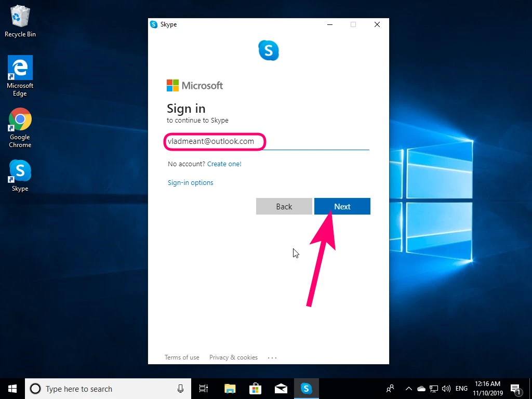Activate the microphone icon in the search box

click(x=180, y=389)
